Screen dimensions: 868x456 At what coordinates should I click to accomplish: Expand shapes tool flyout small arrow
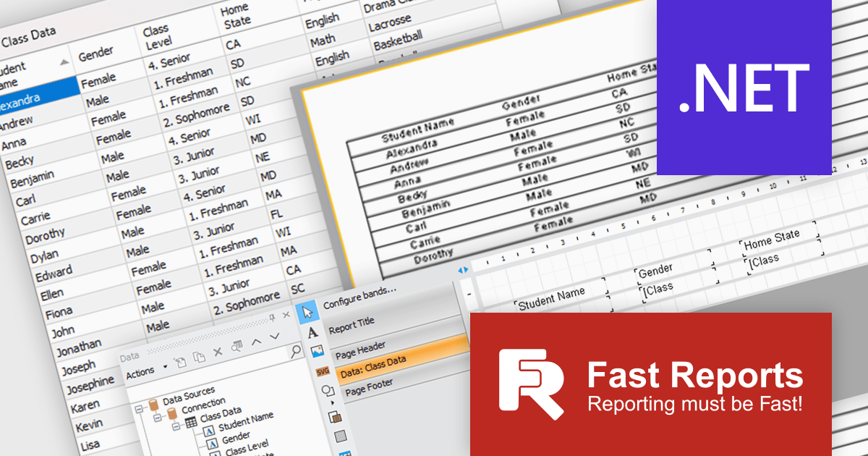[333, 402]
